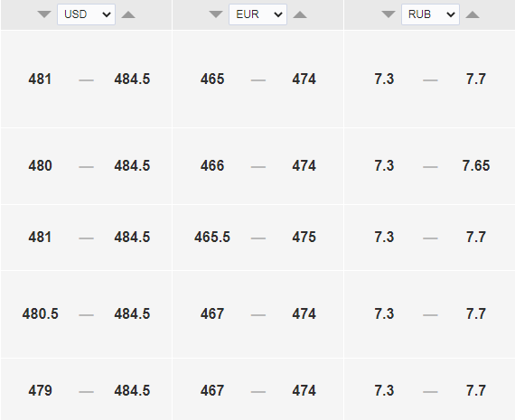The image size is (515, 420).
Task: Click the 466 EUR buy rate
Action: click(x=212, y=165)
